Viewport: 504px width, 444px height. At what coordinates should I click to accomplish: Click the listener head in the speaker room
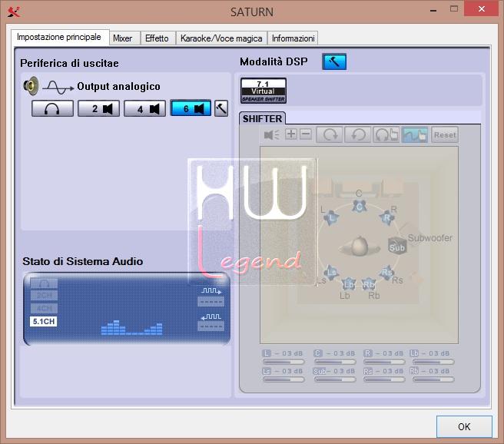pos(359,247)
